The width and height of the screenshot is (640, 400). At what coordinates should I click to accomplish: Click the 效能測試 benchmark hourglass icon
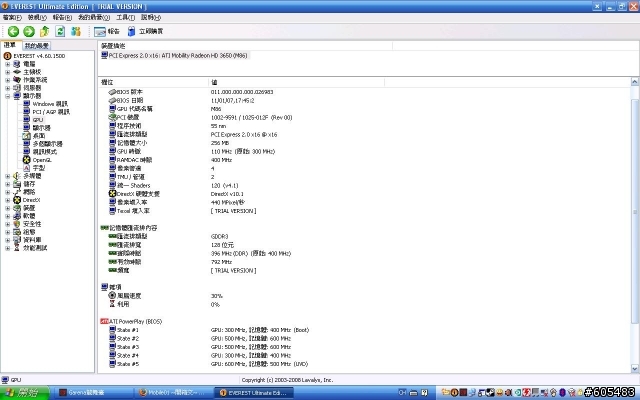coord(17,248)
